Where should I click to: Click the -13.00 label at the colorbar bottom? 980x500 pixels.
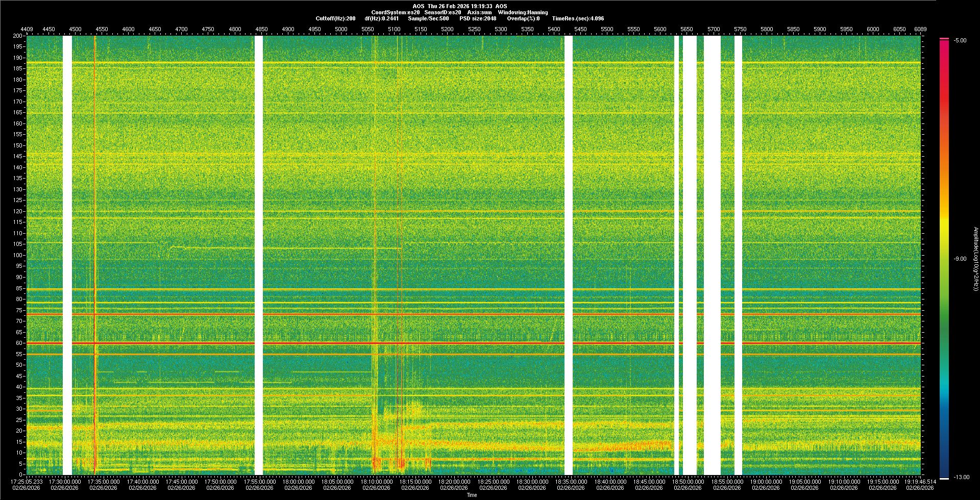(x=960, y=477)
